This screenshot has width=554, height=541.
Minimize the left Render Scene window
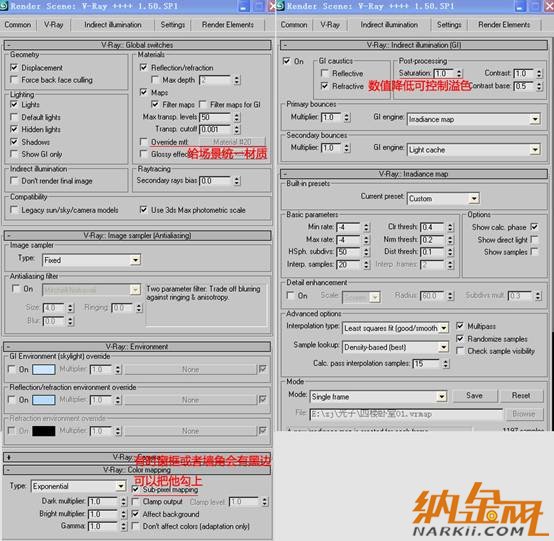pos(243,6)
